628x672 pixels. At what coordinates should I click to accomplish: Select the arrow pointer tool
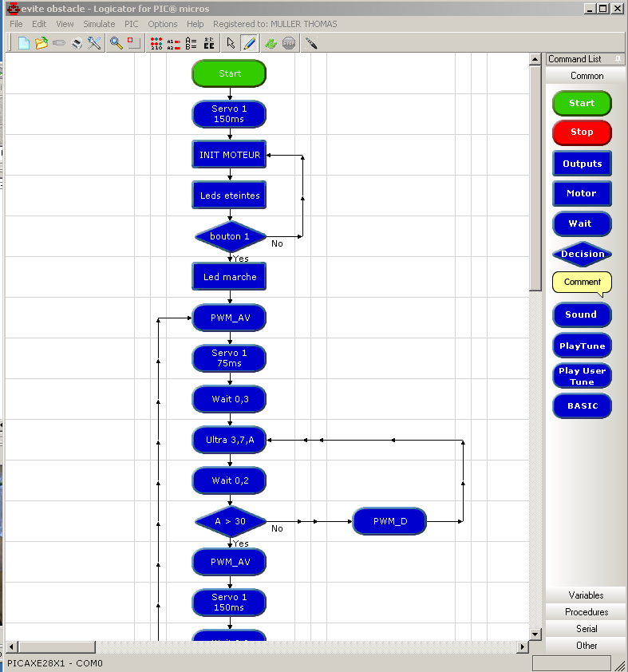coord(231,43)
